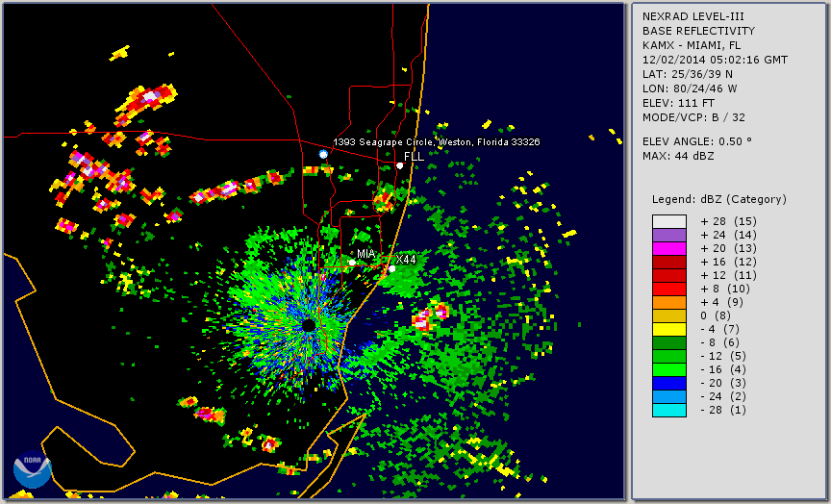Click the dark red +16 dBZ swatch

click(x=668, y=263)
